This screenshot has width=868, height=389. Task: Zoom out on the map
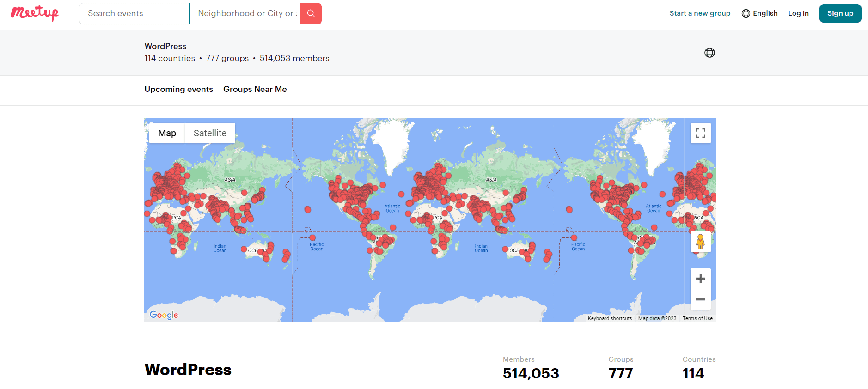pos(701,299)
